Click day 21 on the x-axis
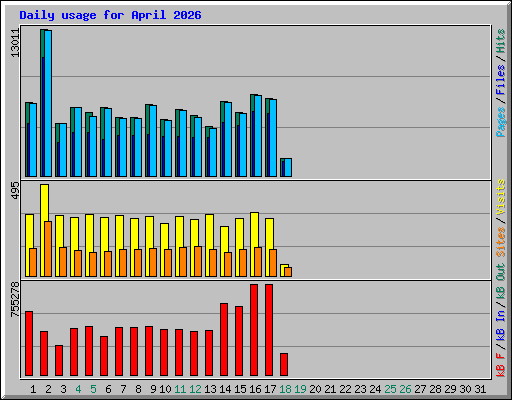The image size is (512, 400). coord(330,389)
